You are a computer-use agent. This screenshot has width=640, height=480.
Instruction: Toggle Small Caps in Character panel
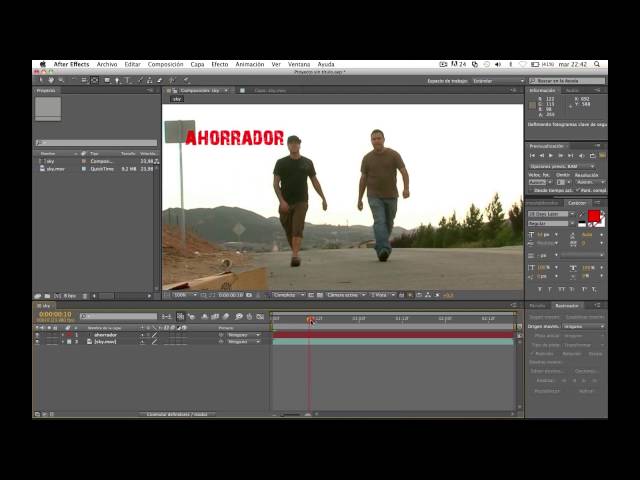572,289
